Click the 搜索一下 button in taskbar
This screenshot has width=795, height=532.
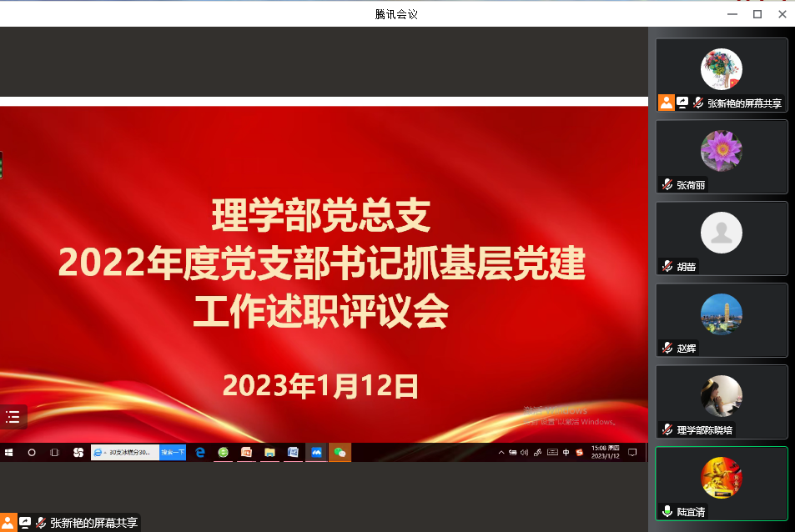pyautogui.click(x=173, y=452)
